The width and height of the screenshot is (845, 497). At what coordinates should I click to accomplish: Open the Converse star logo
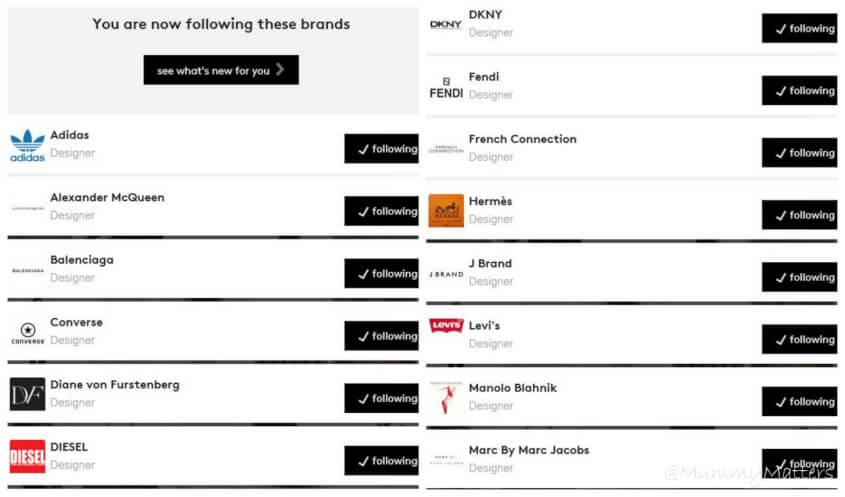click(x=27, y=333)
